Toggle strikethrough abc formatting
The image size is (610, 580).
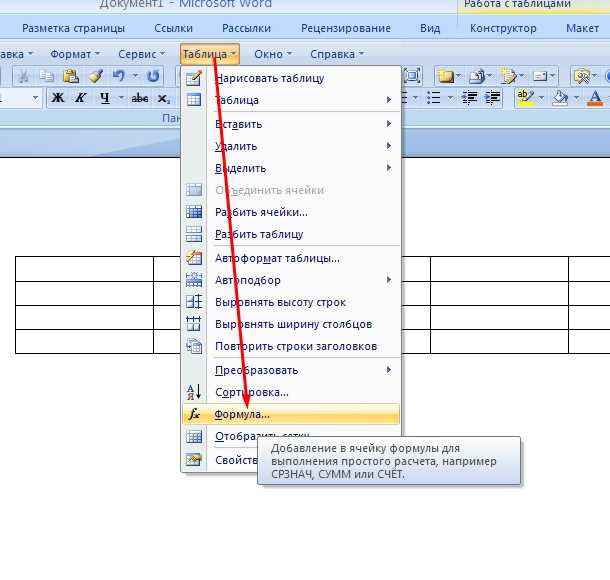pos(140,98)
